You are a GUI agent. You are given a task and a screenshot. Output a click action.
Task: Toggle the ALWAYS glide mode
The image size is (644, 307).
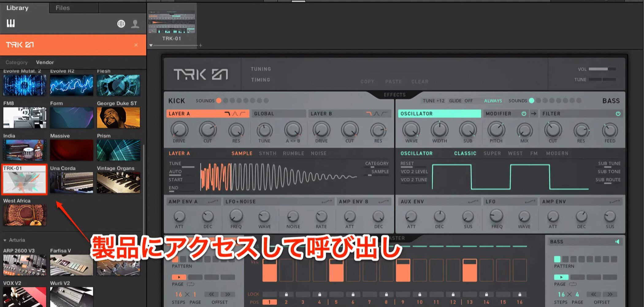tap(493, 101)
